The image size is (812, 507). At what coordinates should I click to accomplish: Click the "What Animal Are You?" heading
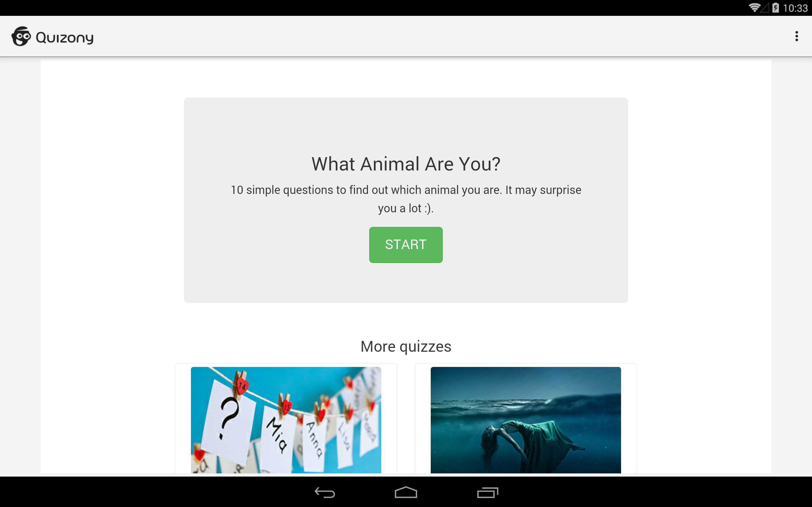pos(406,164)
